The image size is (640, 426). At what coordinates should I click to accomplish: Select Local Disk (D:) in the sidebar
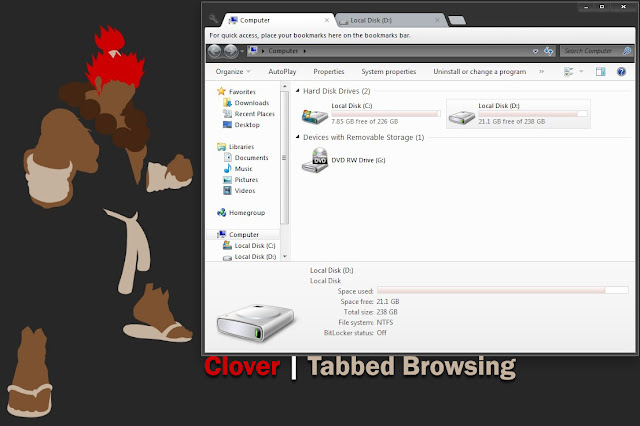[x=249, y=256]
